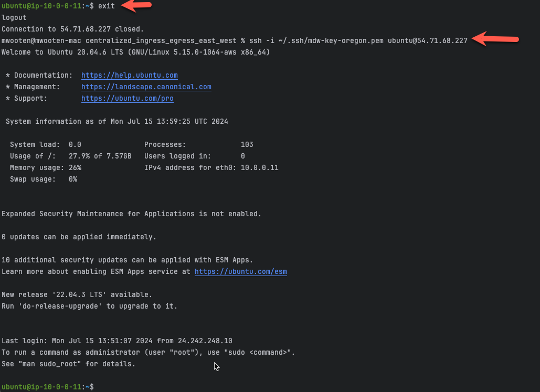Click the ubuntu@54.71.68.227 host argument
The height and width of the screenshot is (392, 540).
[x=428, y=40]
